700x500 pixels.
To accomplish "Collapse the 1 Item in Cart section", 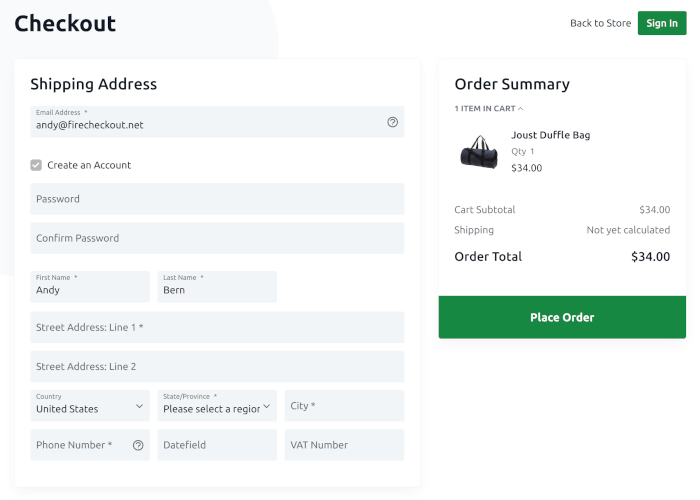I will [489, 108].
